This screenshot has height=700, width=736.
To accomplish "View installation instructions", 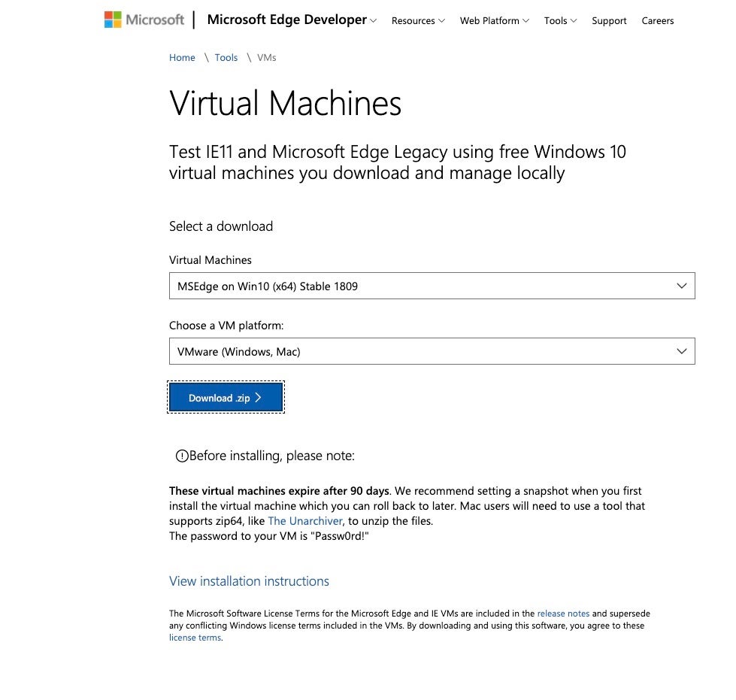I will coord(249,581).
